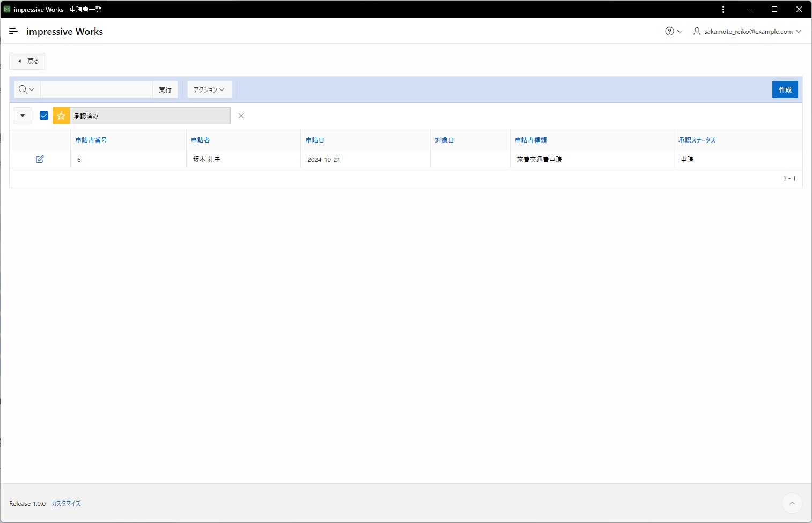Image resolution: width=812 pixels, height=523 pixels.
Task: Click the status cell 申請
Action: tap(687, 160)
